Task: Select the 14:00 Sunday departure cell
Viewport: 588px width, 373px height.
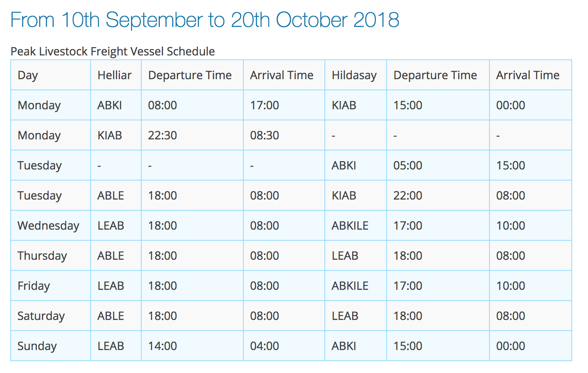Action: click(x=192, y=346)
